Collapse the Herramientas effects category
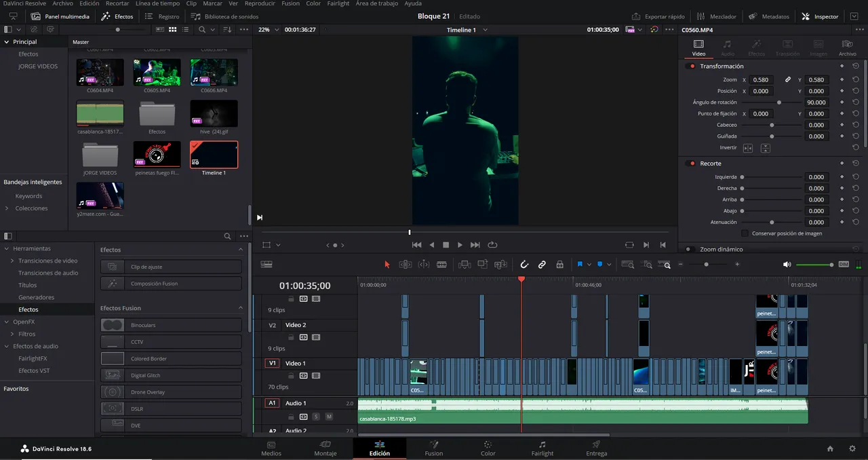The height and width of the screenshot is (460, 868). [x=7, y=248]
